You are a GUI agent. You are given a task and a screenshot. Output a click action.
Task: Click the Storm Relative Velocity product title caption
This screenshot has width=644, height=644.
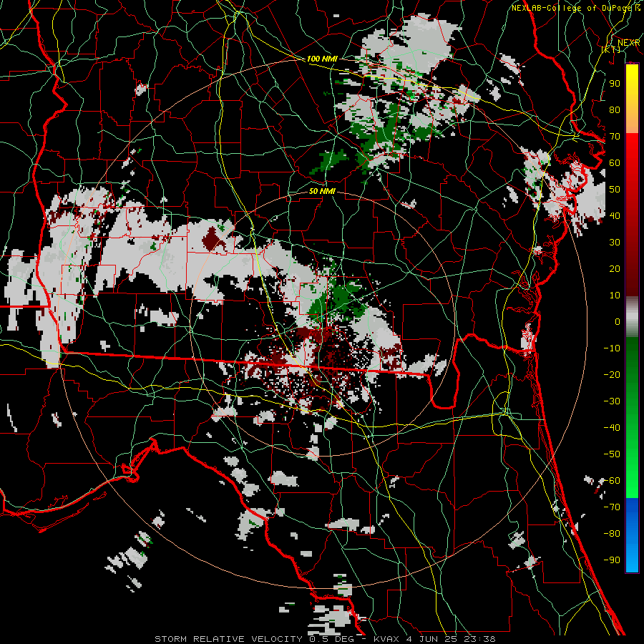(325, 639)
